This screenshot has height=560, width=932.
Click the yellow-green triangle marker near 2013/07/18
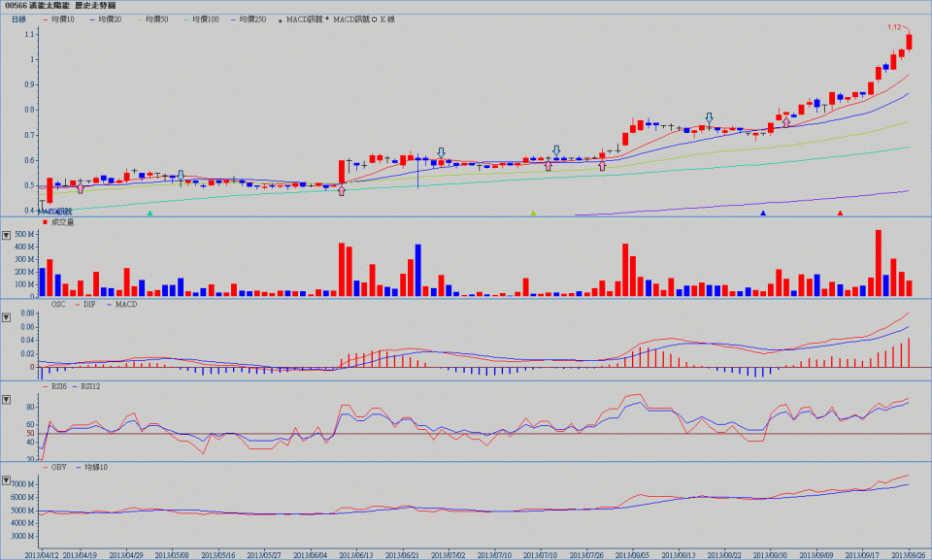[x=533, y=213]
